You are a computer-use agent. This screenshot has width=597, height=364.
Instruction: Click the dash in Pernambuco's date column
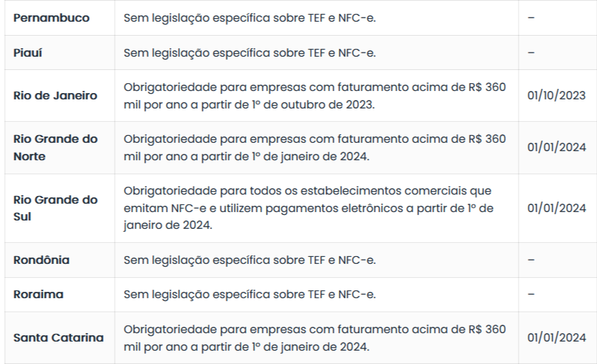(531, 18)
